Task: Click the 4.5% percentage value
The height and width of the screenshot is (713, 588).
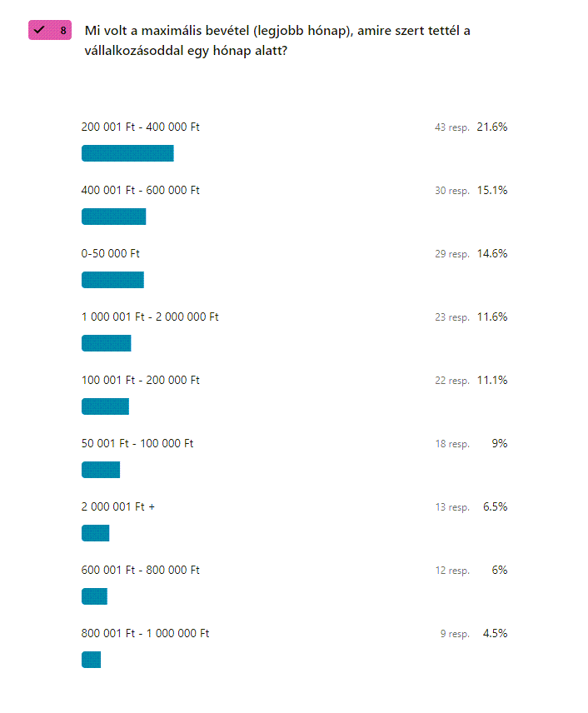Action: [x=496, y=633]
